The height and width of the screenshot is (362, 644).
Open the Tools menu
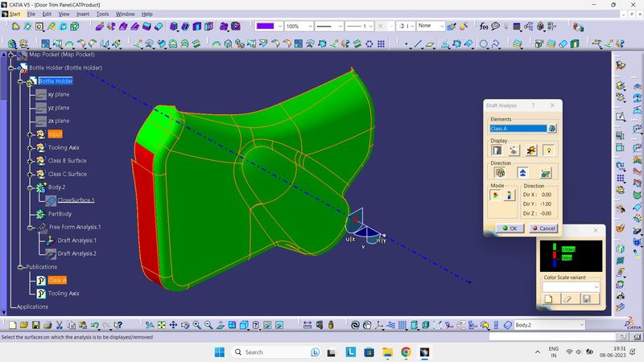click(102, 14)
